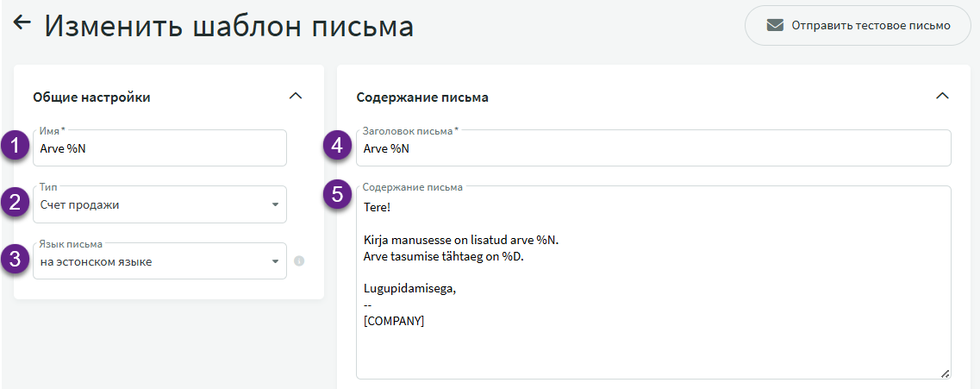Click into the Заголовок письма field
Viewport: 980px width, 389px height.
coord(652,148)
